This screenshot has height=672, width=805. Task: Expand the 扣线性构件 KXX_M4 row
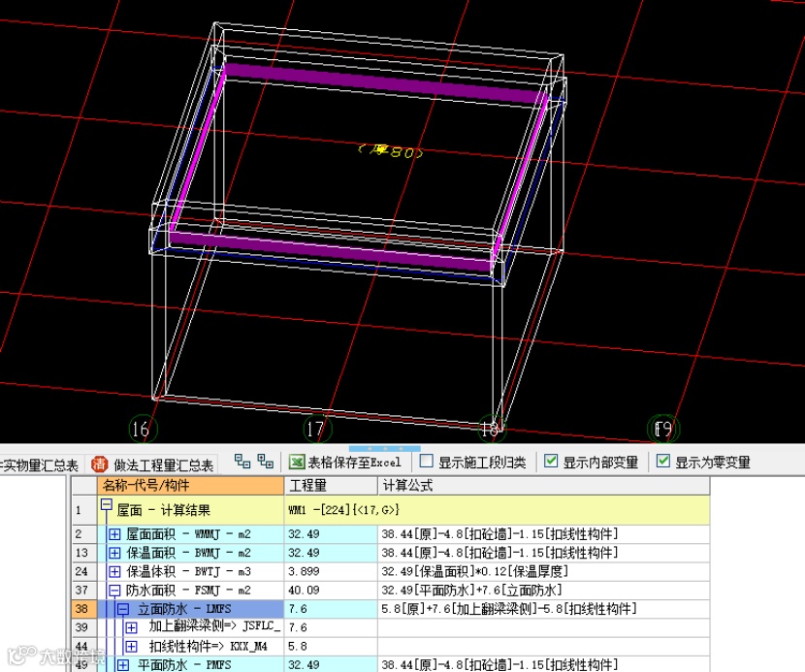pos(132,647)
